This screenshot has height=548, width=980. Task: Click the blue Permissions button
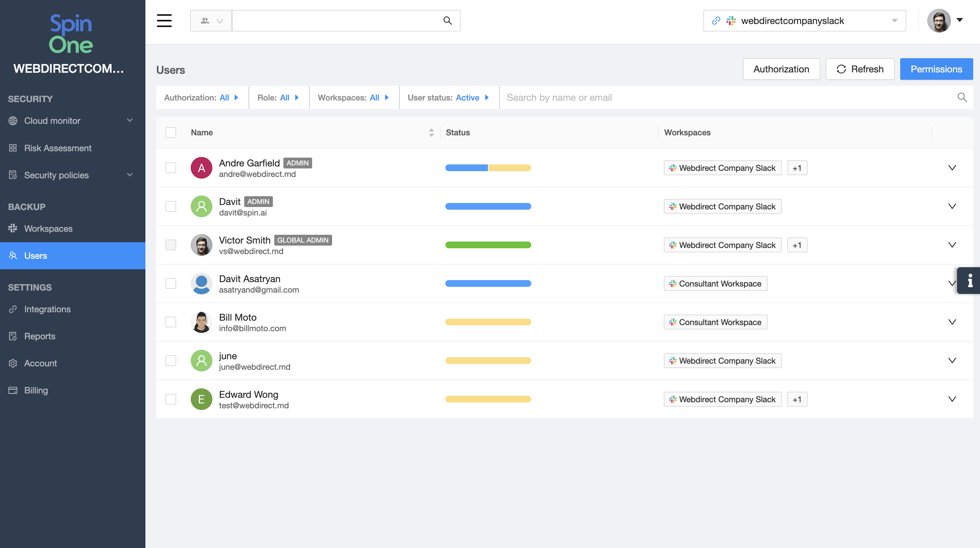(x=936, y=69)
